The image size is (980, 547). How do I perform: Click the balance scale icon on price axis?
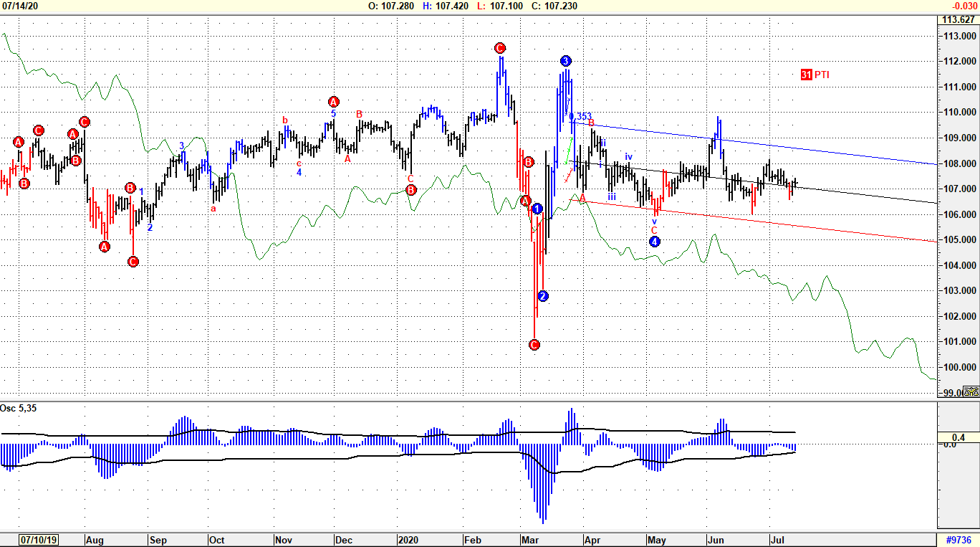tap(971, 392)
